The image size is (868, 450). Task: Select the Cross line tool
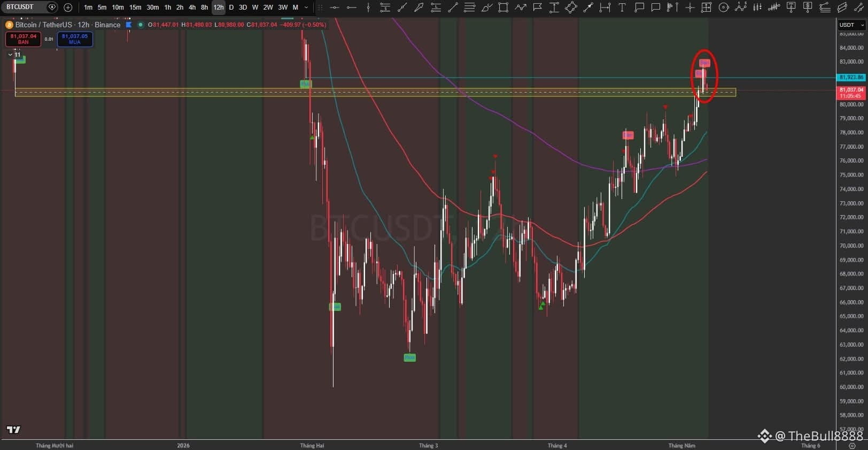tap(689, 7)
